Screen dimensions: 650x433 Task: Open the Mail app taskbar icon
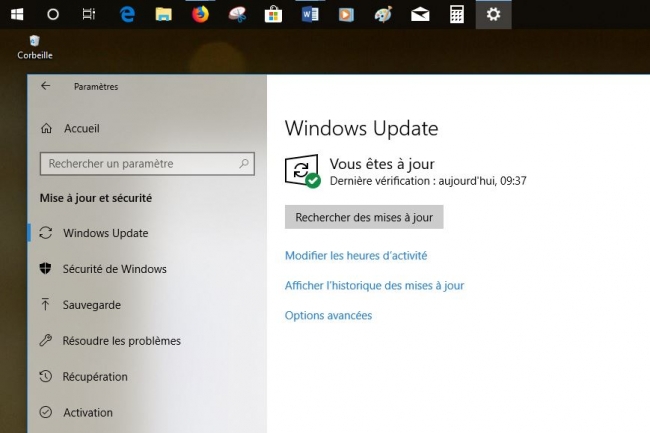click(x=420, y=15)
